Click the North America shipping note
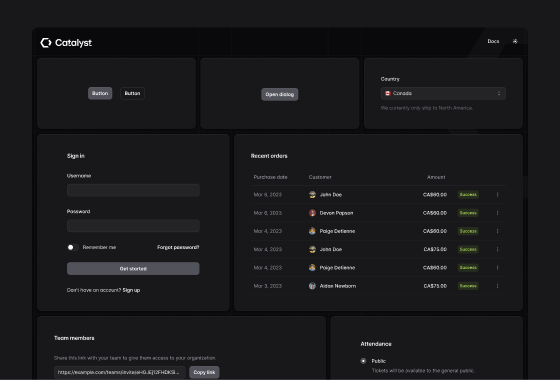The image size is (560, 380). (x=427, y=108)
